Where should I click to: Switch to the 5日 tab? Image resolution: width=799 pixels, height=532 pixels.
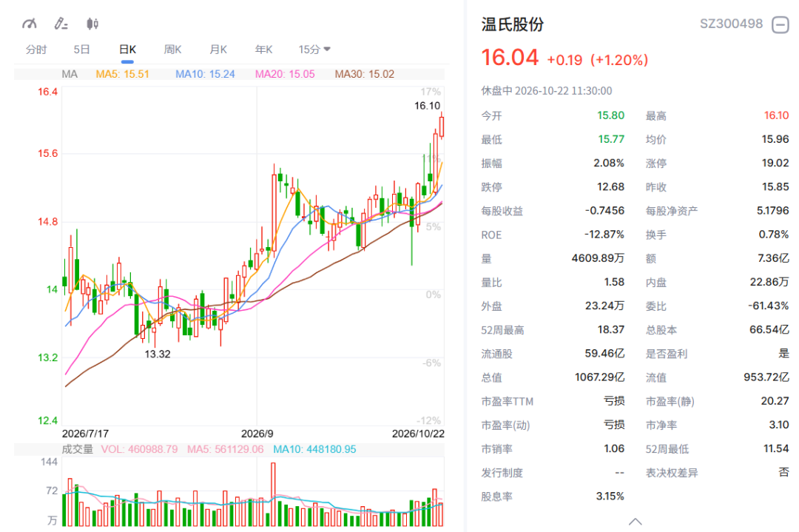click(81, 50)
